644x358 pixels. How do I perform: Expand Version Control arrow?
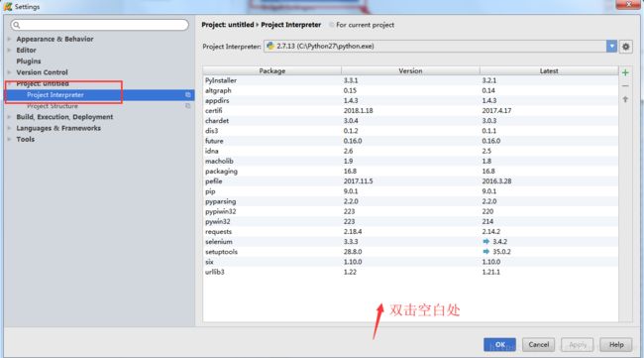tap(9, 72)
